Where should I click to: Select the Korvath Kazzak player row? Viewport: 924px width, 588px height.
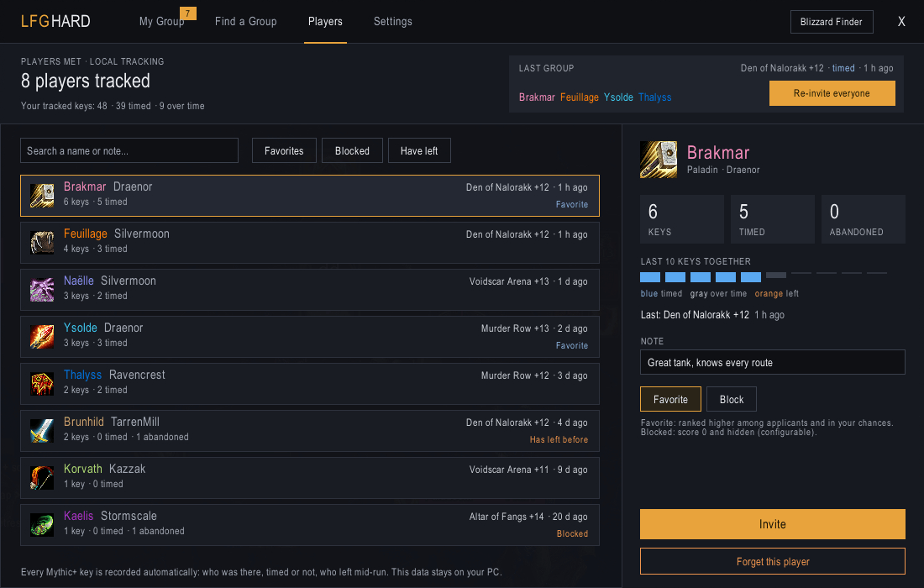310,479
